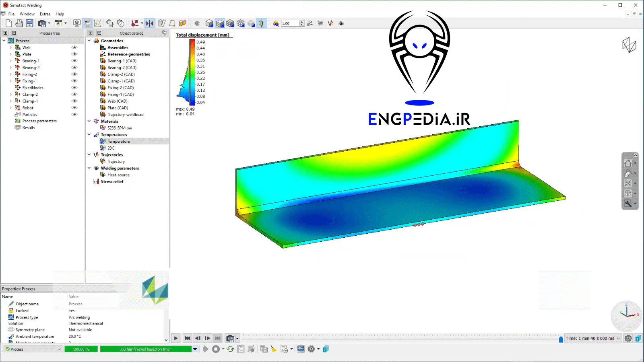Select Temperature item under Temperatures

tap(119, 141)
